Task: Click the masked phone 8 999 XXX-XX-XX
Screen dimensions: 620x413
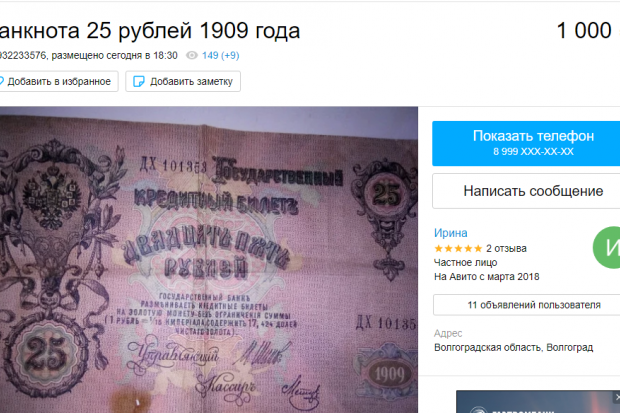Action: [x=533, y=152]
